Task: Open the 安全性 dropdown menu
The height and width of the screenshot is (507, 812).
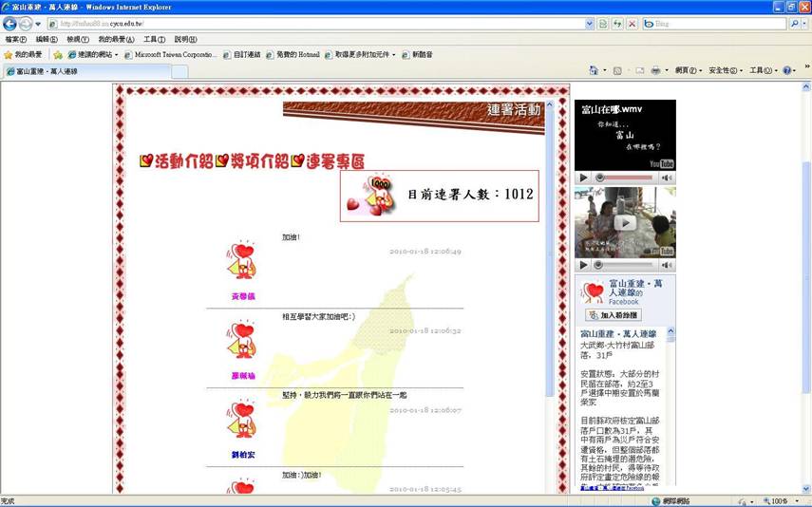Action: coord(724,71)
